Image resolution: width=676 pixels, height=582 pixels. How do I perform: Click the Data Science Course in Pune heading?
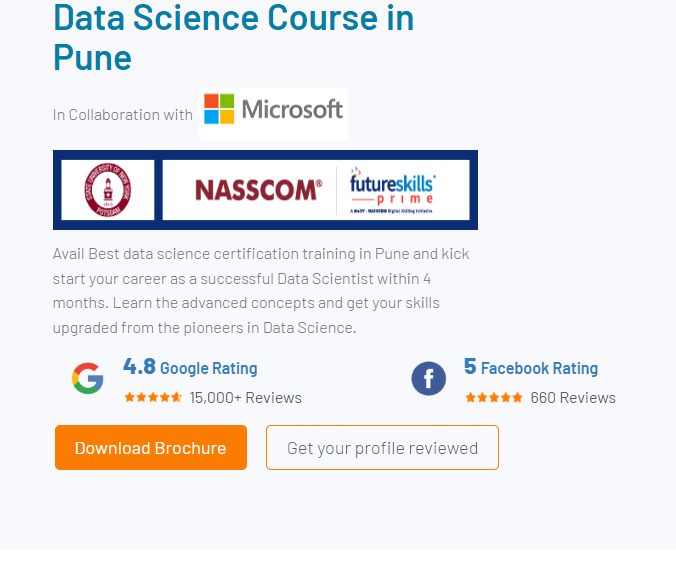coord(233,36)
